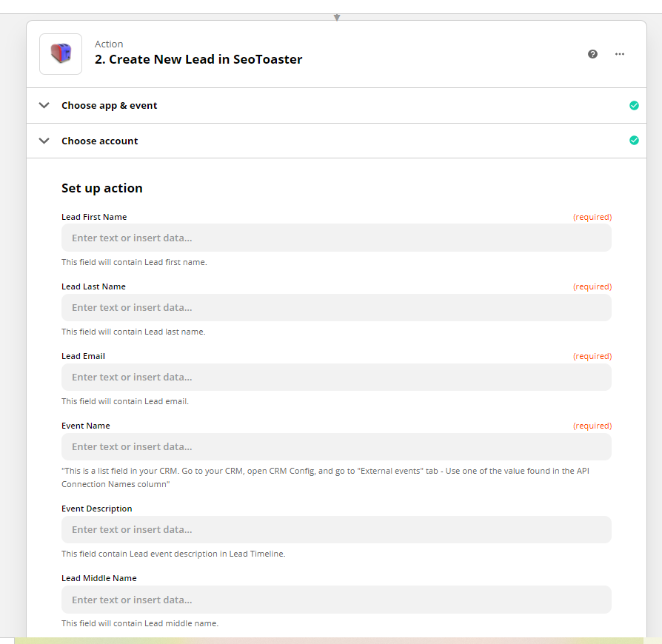Click the Lead Last Name label
The width and height of the screenshot is (662, 644).
94,286
